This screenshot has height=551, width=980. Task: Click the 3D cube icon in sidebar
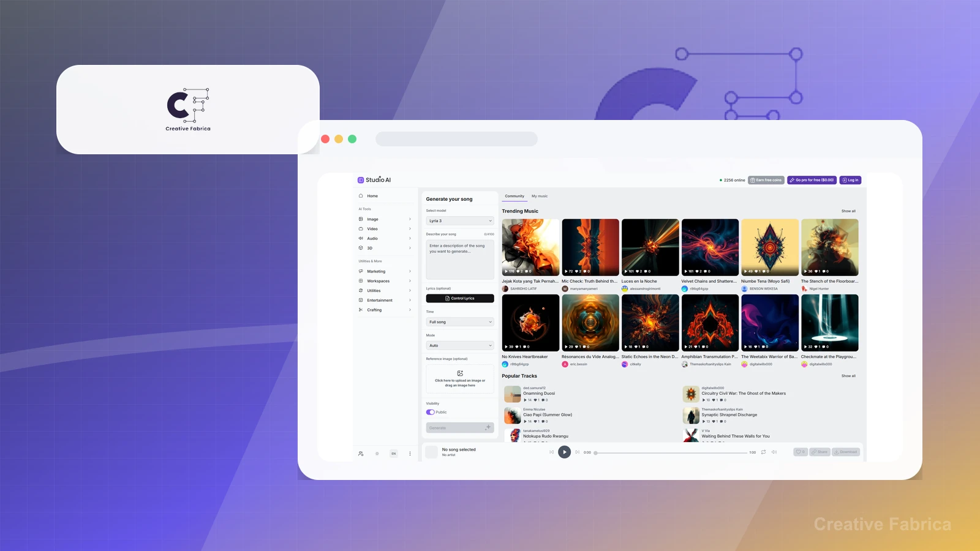click(x=361, y=248)
